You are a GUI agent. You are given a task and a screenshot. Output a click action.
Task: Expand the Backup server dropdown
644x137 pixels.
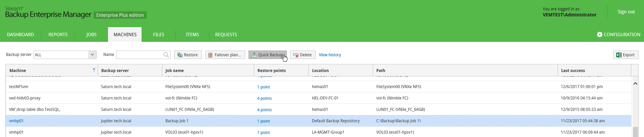(92, 55)
